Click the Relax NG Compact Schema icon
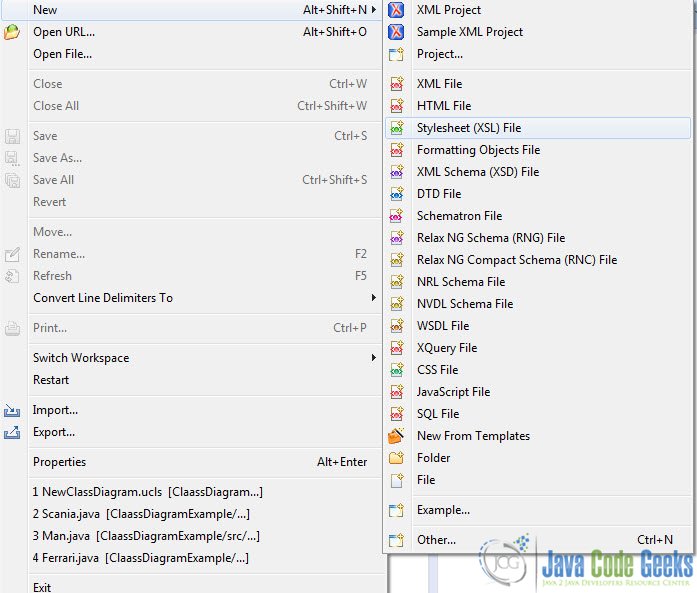697x593 pixels. coord(396,260)
